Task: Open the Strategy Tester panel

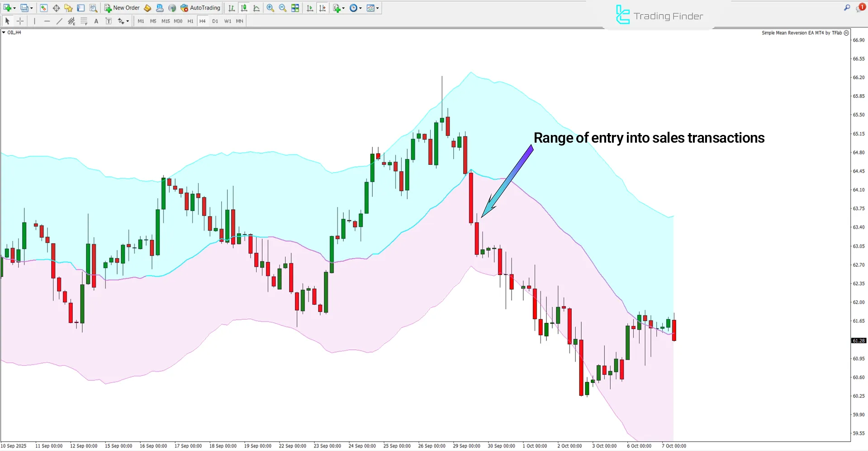Action: click(93, 8)
